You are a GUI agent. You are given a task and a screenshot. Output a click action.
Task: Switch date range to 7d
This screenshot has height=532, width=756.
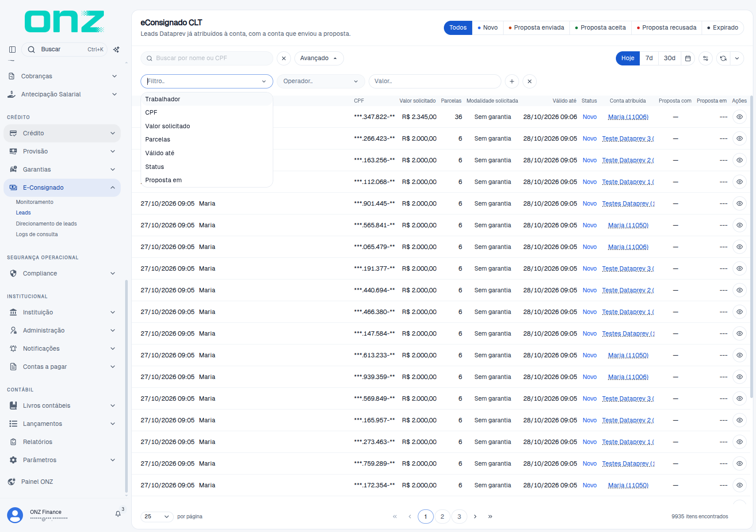click(649, 58)
